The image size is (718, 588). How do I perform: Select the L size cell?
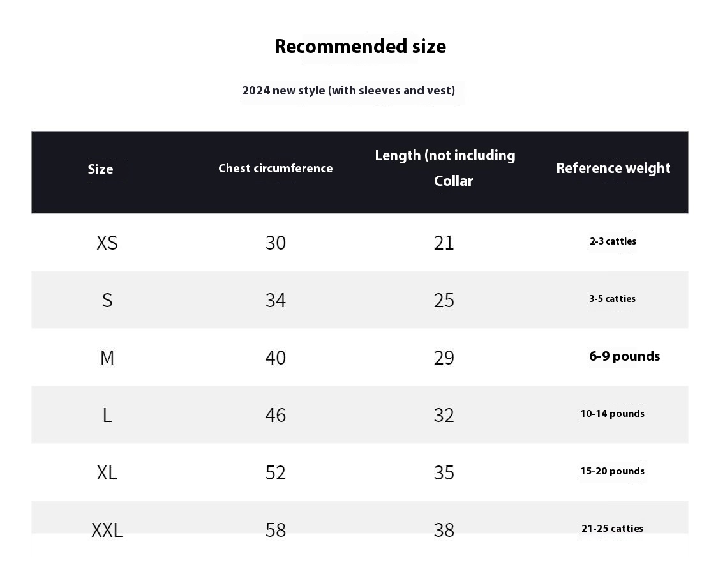(107, 416)
